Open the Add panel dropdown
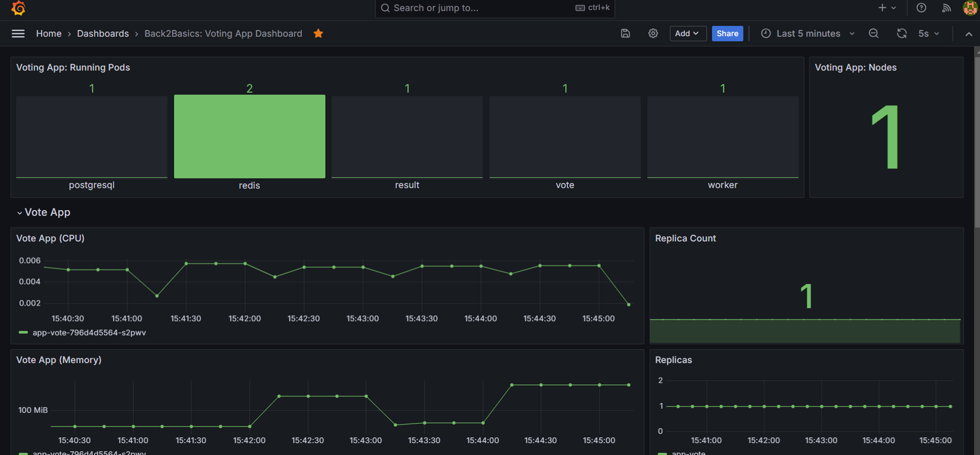Screen dimensions: 980x455 tap(688, 33)
